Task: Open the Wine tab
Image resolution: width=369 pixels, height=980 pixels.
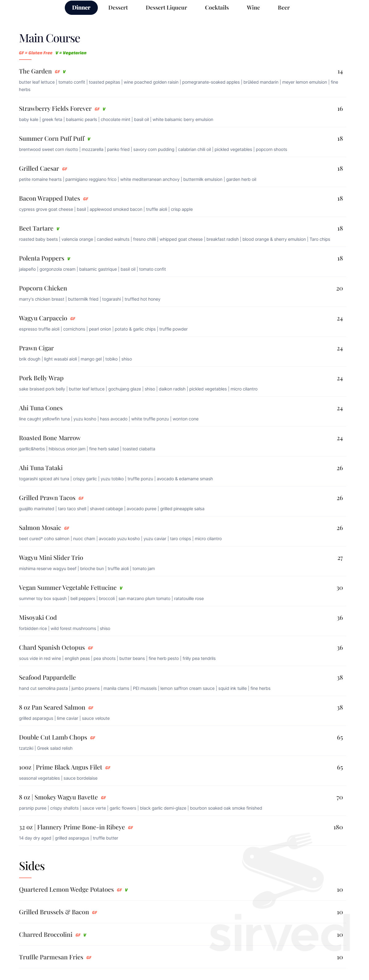Action: coord(253,8)
